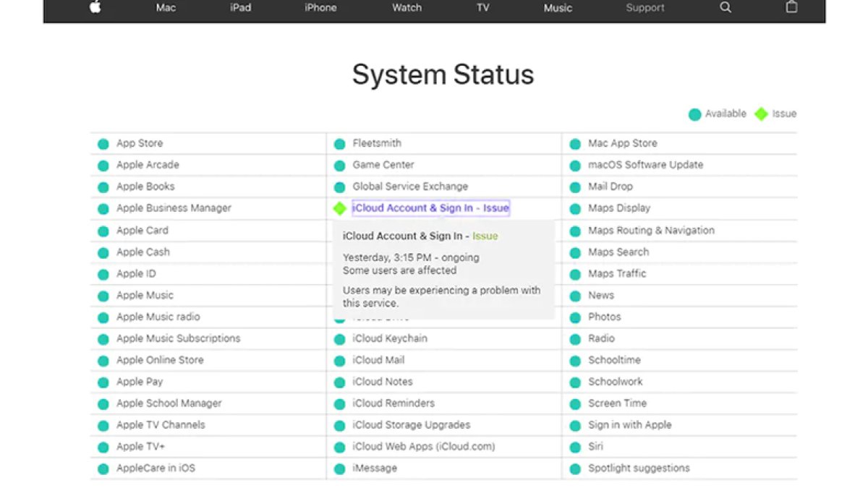Click the Issue label in the tooltip title
868x488 pixels.
pyautogui.click(x=485, y=236)
